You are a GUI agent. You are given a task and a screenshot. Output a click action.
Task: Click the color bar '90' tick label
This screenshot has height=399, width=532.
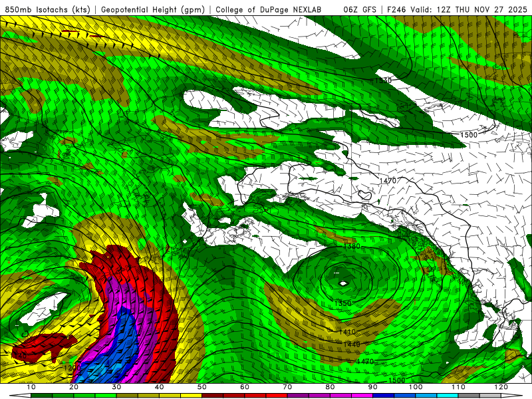[x=373, y=387]
